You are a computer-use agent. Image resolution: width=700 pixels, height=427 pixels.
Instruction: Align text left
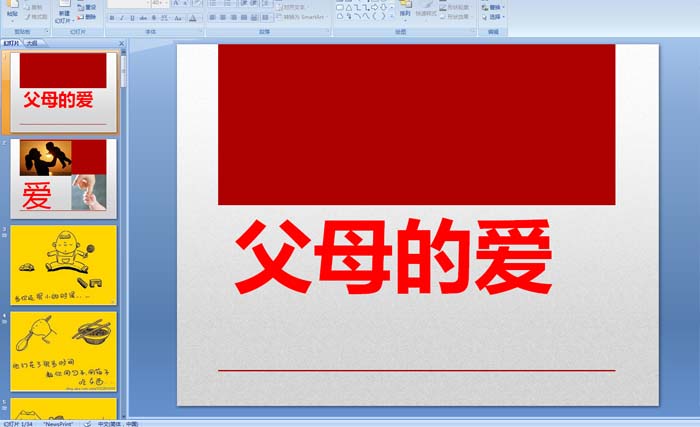tap(212, 17)
